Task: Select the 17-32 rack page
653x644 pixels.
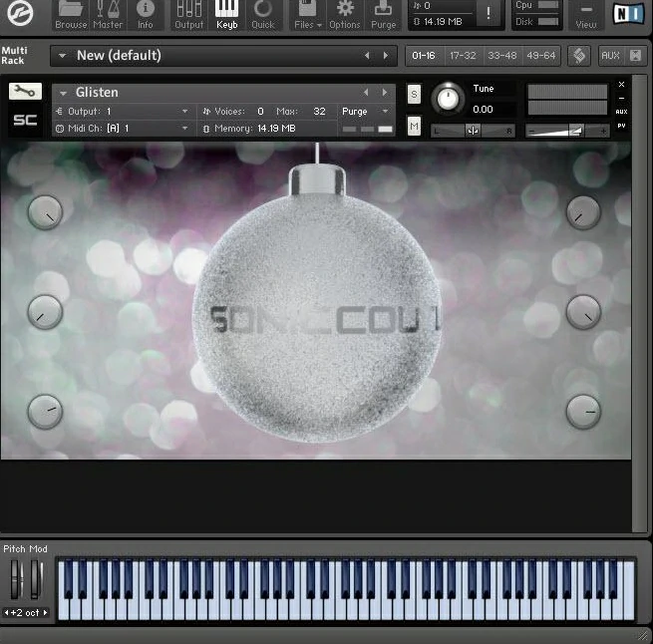Action: point(463,56)
